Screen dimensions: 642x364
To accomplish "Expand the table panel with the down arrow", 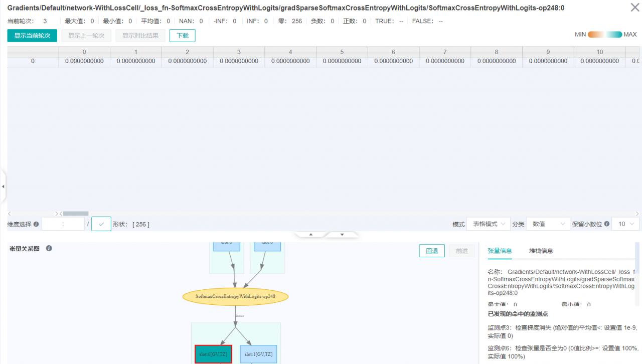I will tap(342, 234).
